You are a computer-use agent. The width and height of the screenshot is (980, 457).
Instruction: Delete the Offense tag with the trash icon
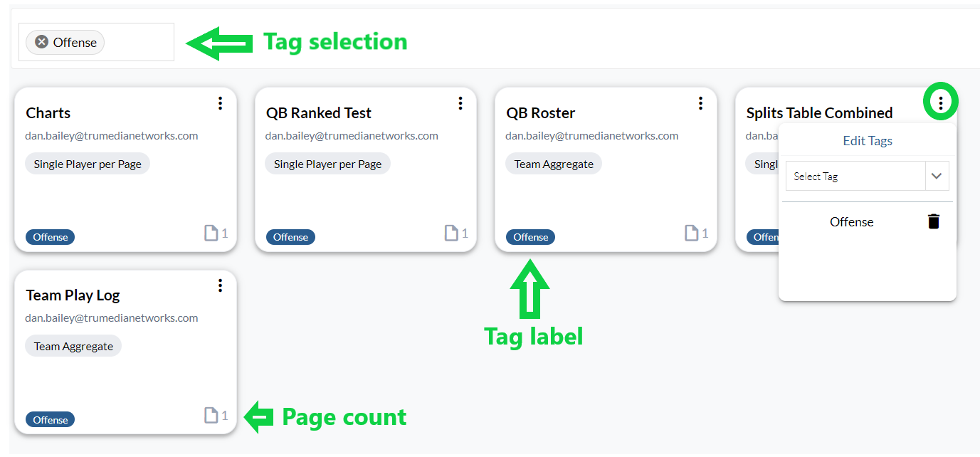[934, 221]
